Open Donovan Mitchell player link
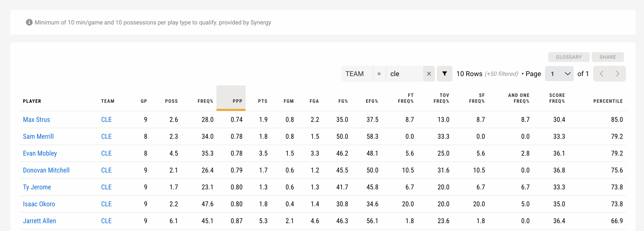Image resolution: width=644 pixels, height=231 pixels. (46, 170)
